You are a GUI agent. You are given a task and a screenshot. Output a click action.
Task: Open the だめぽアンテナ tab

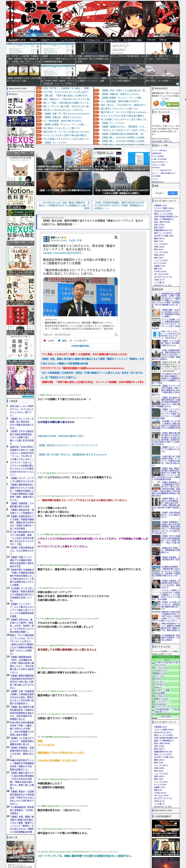[x=48, y=40]
